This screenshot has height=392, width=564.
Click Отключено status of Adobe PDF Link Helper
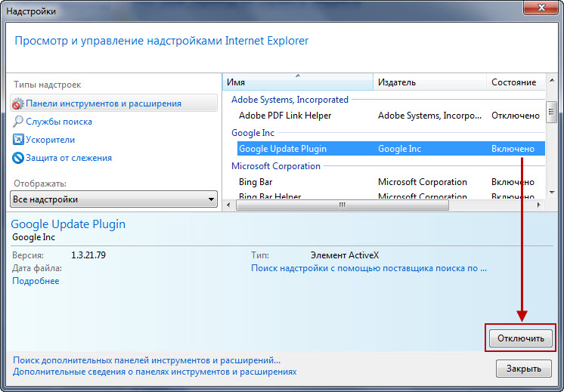click(516, 116)
